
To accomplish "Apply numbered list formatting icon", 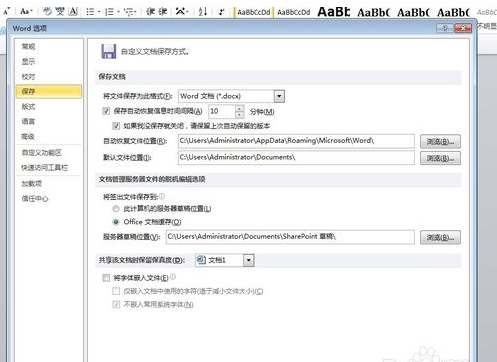I will (109, 12).
